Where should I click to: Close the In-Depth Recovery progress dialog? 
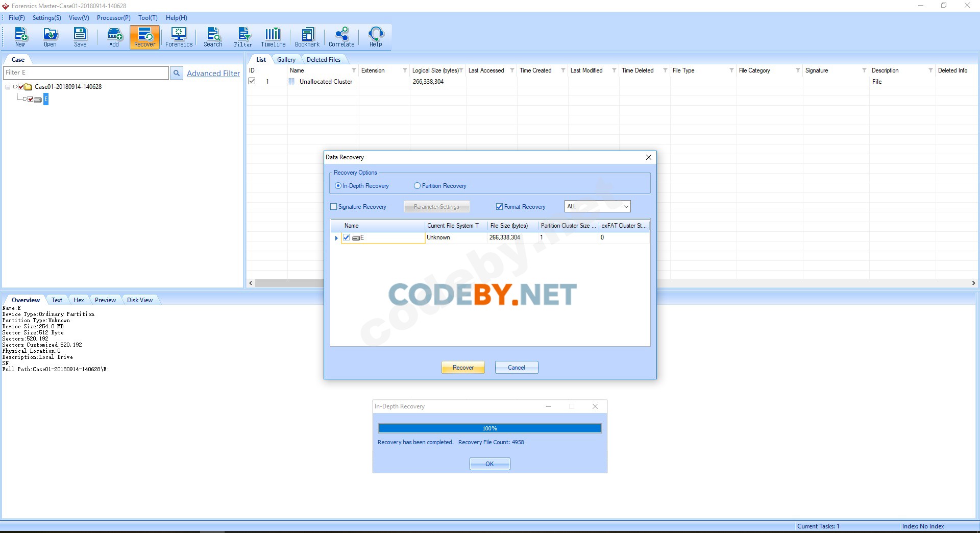(x=595, y=406)
